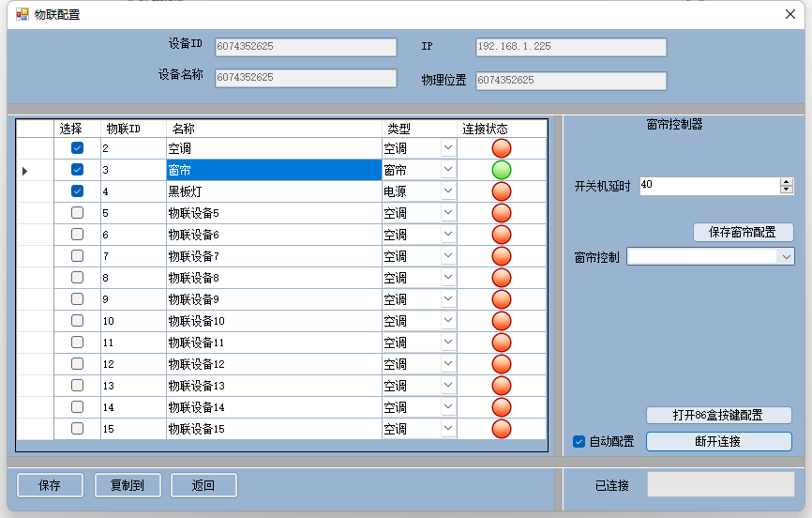Increase 开关机延时 with the up arrow

pyautogui.click(x=786, y=182)
